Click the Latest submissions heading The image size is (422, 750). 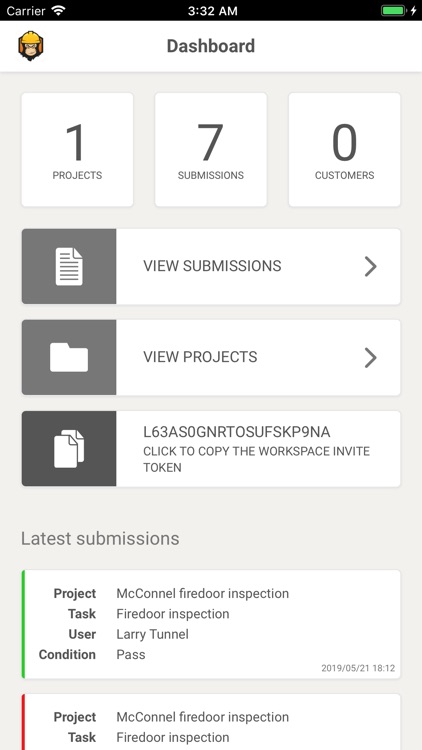pyautogui.click(x=100, y=539)
